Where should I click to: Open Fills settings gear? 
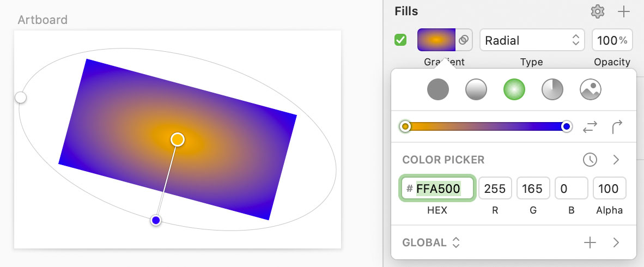pos(598,11)
